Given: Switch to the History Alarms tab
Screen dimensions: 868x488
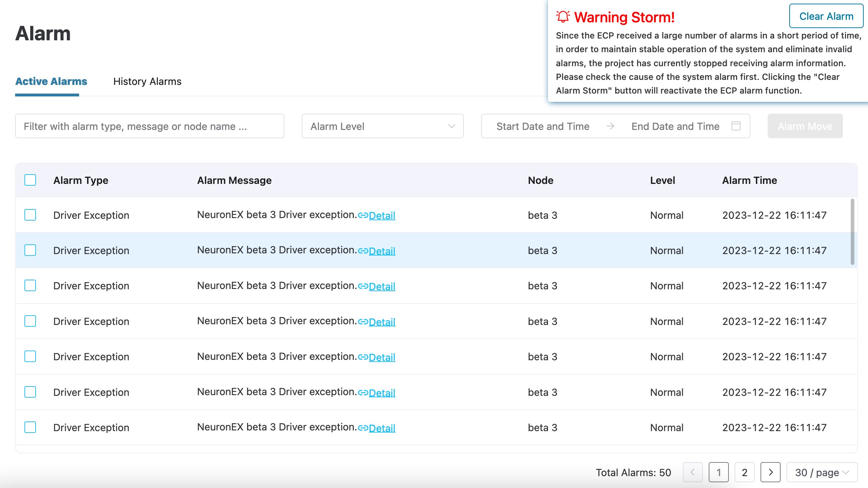Looking at the screenshot, I should point(147,81).
